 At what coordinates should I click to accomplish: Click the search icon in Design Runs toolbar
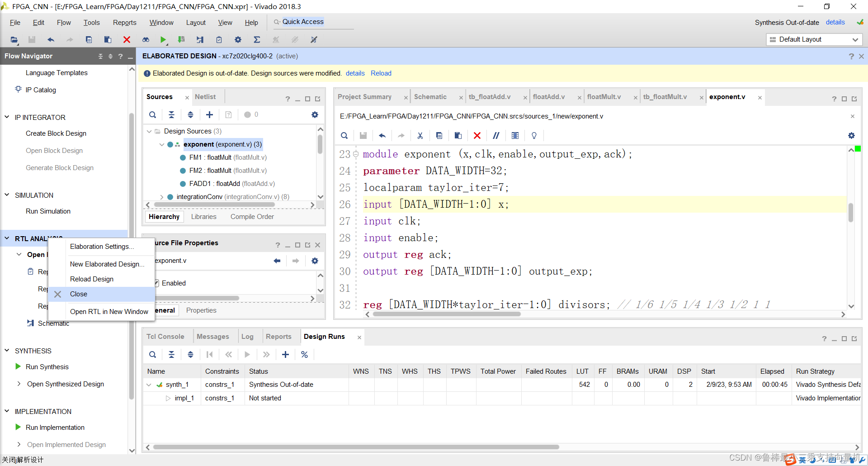pyautogui.click(x=153, y=355)
